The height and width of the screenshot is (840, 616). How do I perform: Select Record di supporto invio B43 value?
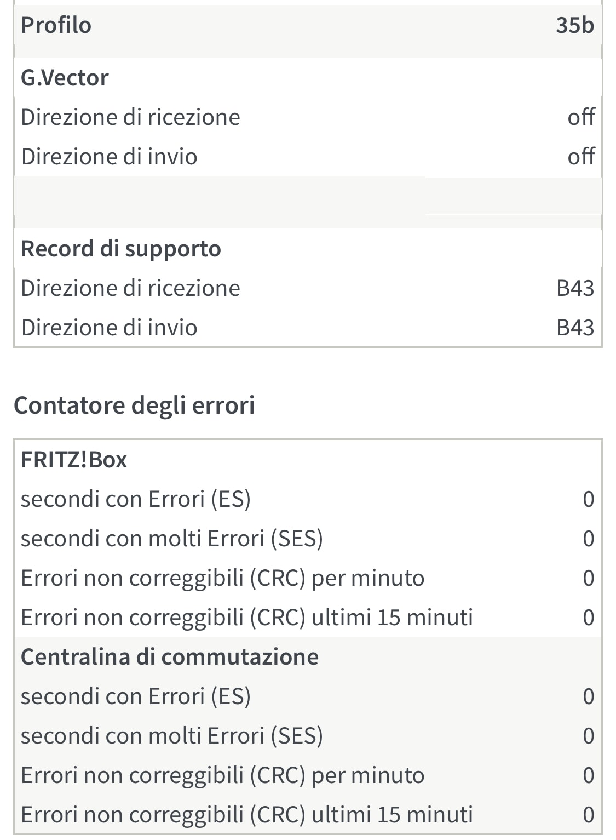tap(575, 328)
